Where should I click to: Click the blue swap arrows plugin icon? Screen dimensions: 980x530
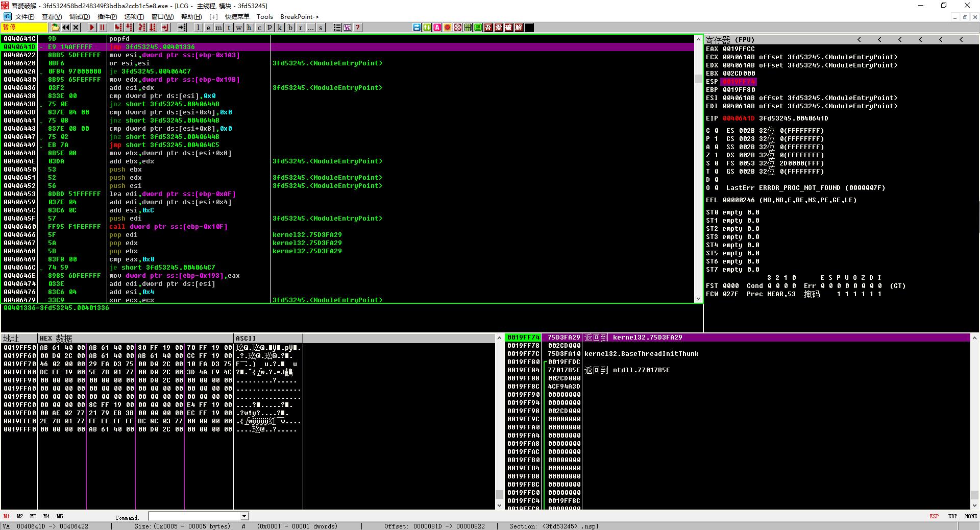pyautogui.click(x=416, y=28)
